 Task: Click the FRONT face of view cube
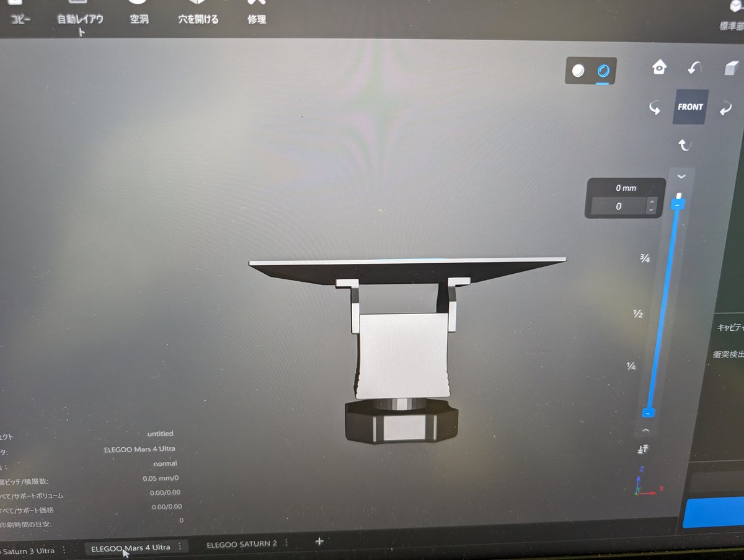pyautogui.click(x=690, y=107)
